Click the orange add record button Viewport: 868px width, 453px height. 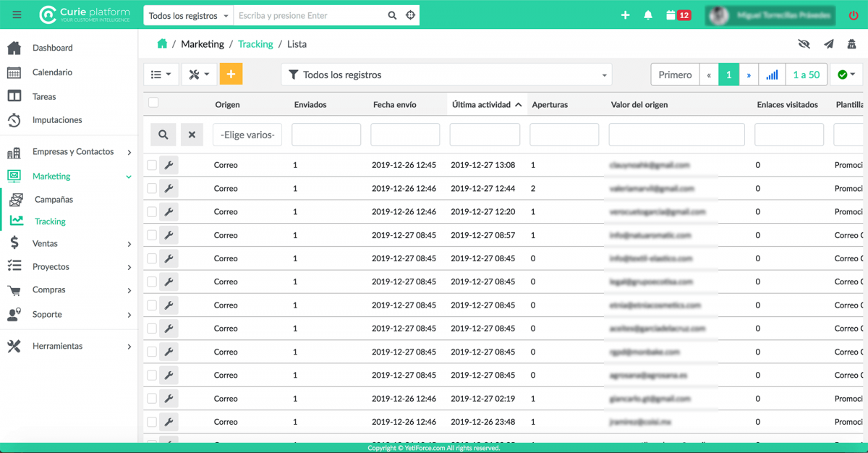231,75
